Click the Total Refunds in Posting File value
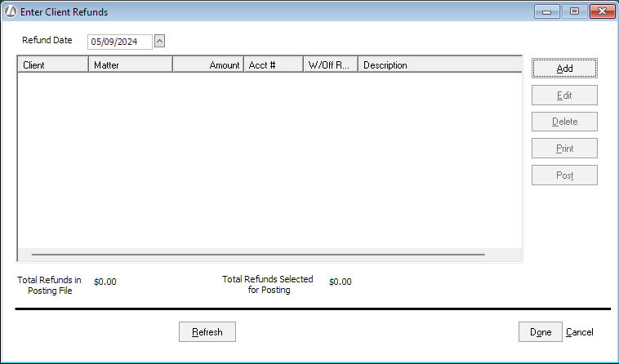This screenshot has height=364, width=619. click(x=105, y=282)
